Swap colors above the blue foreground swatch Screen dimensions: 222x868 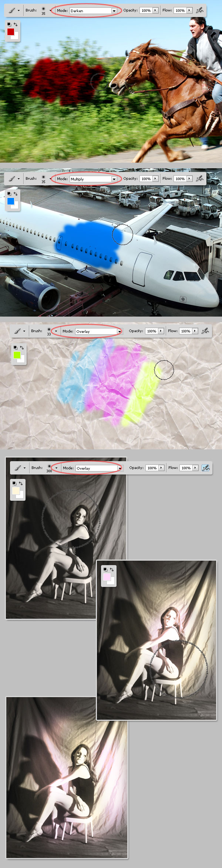click(x=16, y=194)
